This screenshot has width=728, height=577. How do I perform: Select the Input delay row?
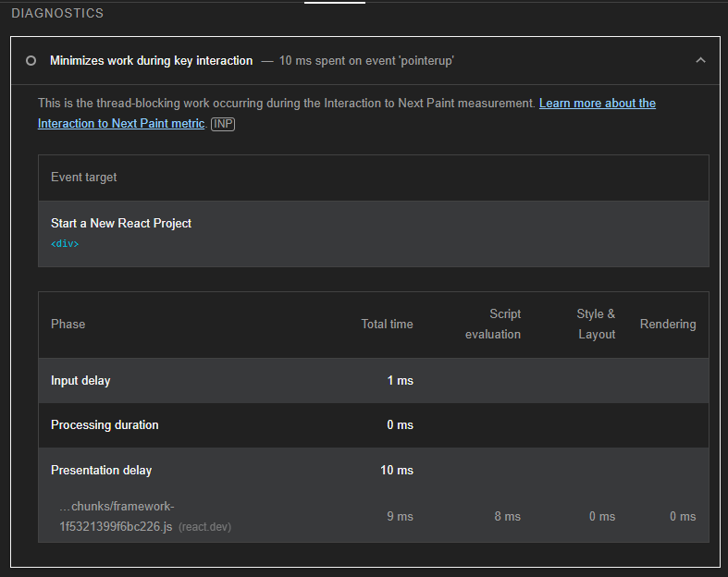coord(80,381)
